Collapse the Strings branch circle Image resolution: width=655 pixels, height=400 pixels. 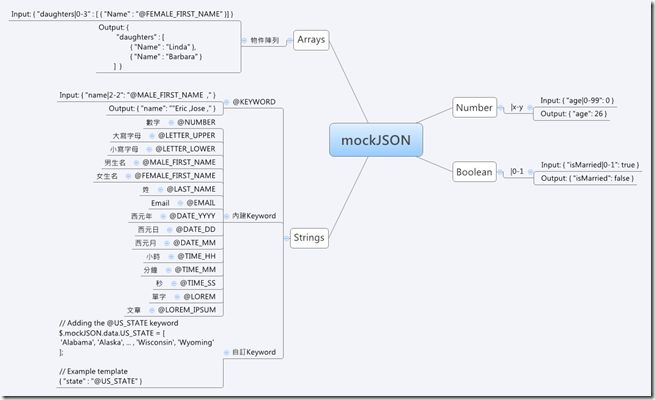click(x=287, y=238)
